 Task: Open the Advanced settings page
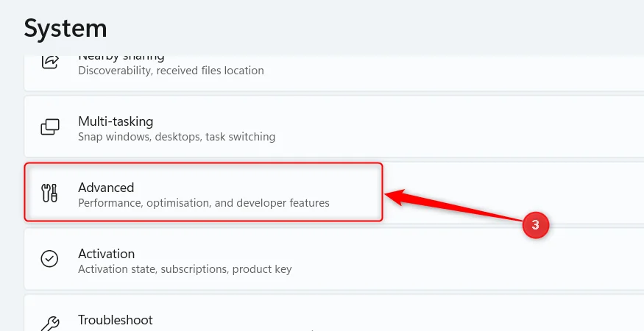point(203,192)
